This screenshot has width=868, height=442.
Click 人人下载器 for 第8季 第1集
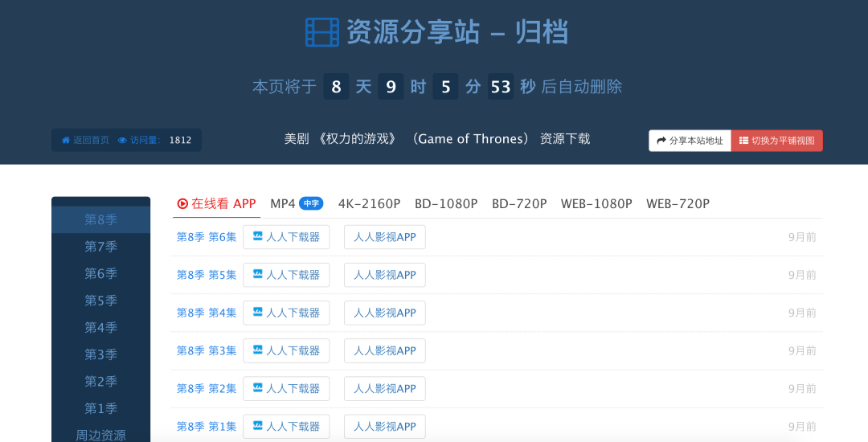point(286,427)
